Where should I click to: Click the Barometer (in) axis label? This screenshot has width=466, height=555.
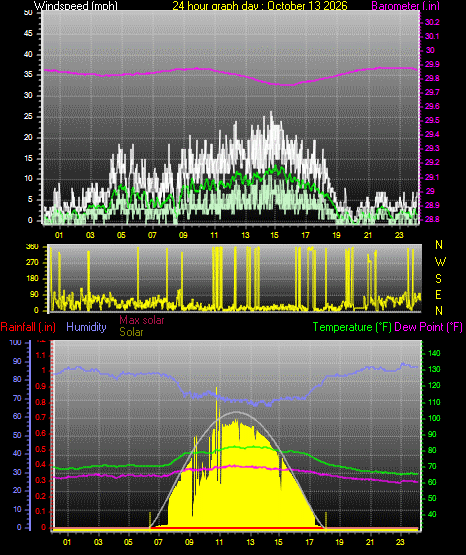click(405, 6)
